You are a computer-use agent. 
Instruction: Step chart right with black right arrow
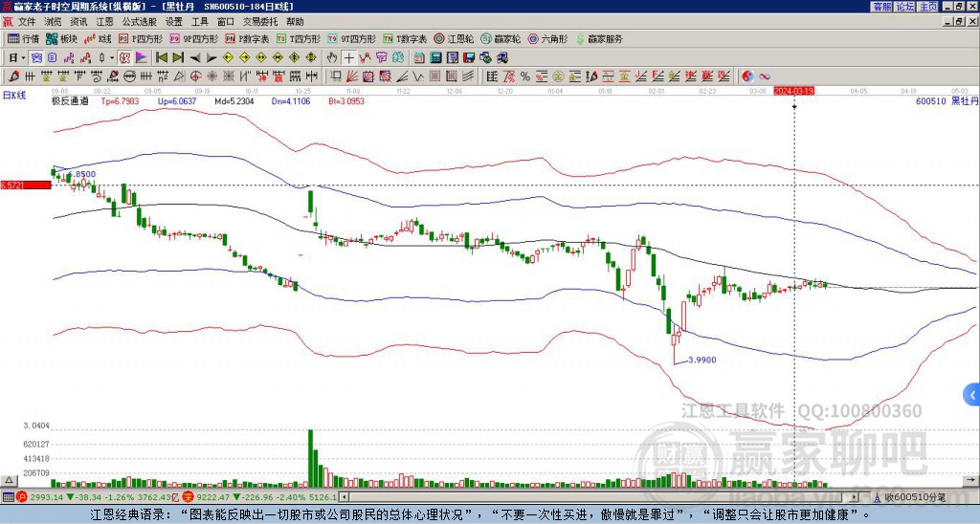tap(212, 58)
